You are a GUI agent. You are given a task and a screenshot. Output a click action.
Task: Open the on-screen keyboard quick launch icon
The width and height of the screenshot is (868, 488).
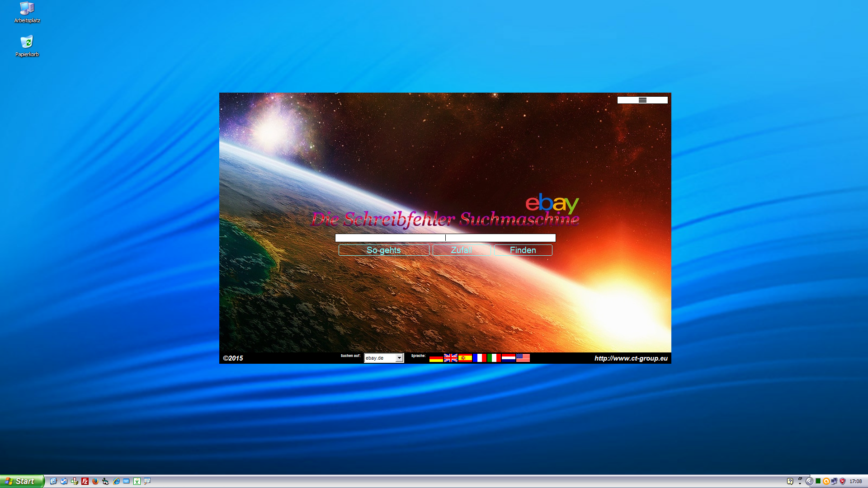coord(127,481)
